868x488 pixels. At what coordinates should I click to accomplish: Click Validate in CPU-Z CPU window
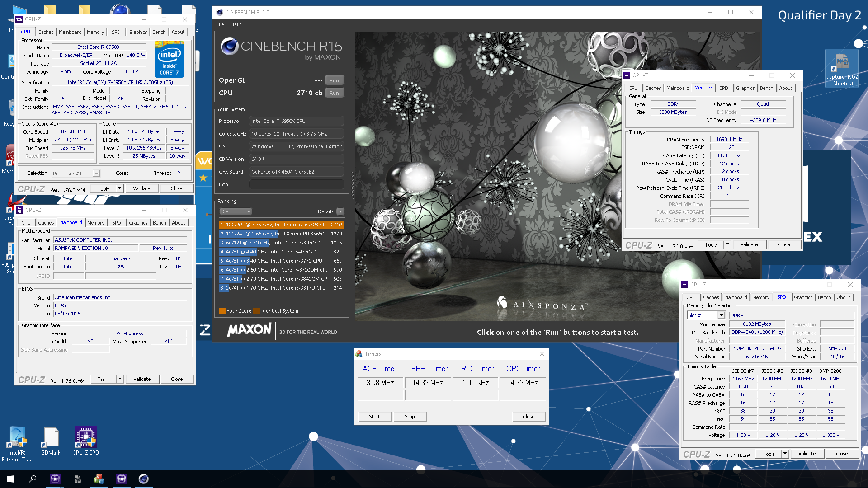(142, 188)
